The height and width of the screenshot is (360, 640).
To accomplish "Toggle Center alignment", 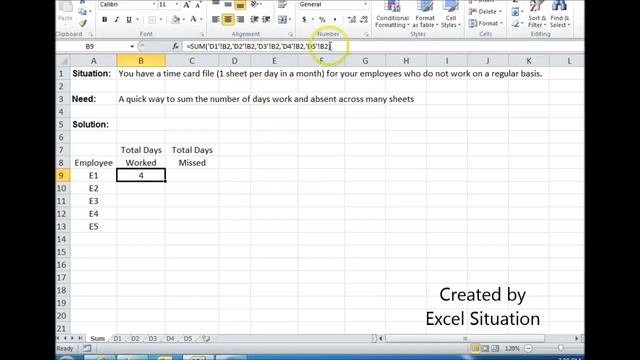I will pyautogui.click(x=228, y=20).
